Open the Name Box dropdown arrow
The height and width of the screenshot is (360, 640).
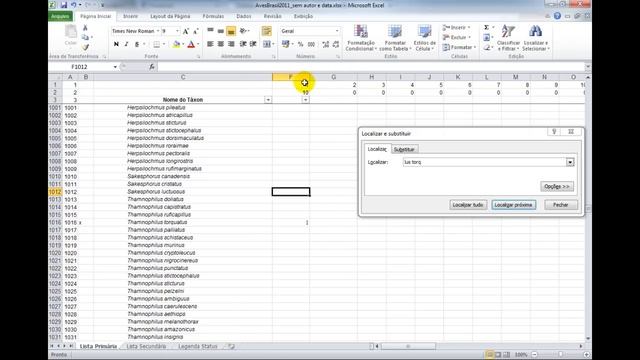point(115,67)
